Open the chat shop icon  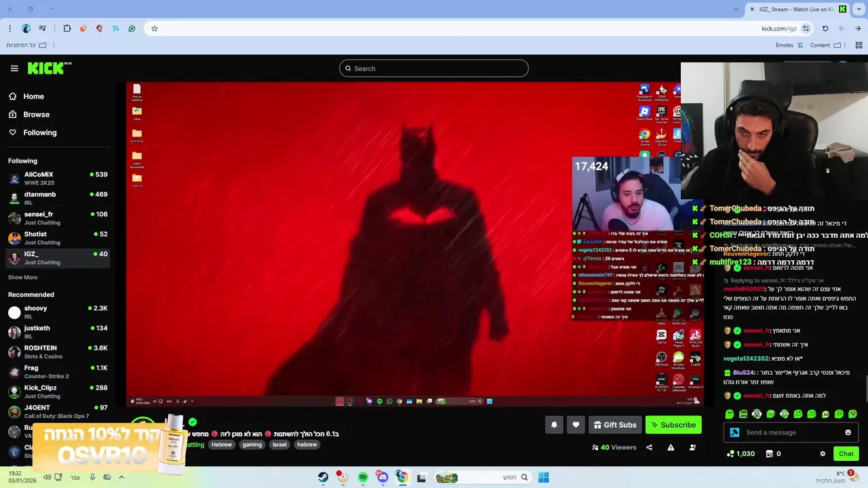click(x=769, y=453)
